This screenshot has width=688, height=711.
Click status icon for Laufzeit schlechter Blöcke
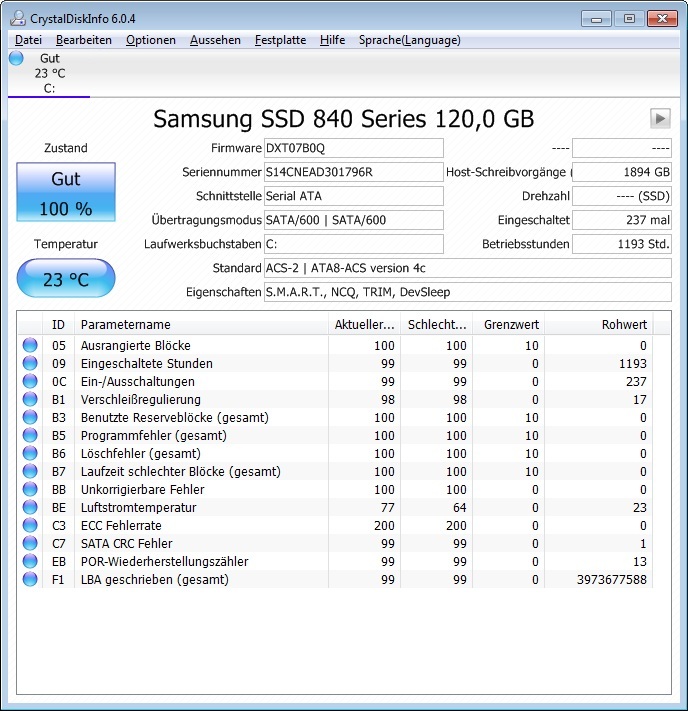[30, 471]
